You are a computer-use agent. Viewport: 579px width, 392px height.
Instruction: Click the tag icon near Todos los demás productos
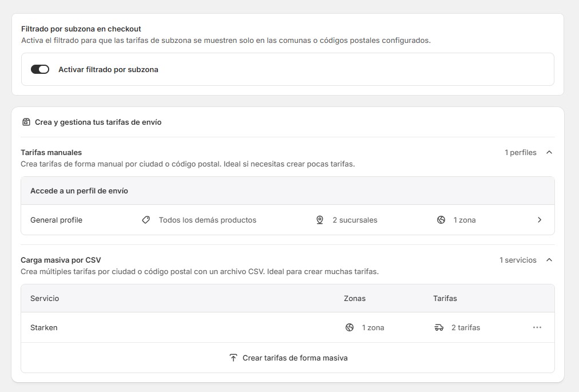coord(146,220)
